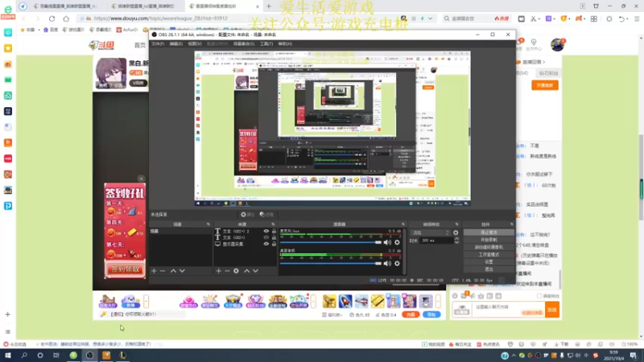Mute the desktop audio channel

click(387, 264)
